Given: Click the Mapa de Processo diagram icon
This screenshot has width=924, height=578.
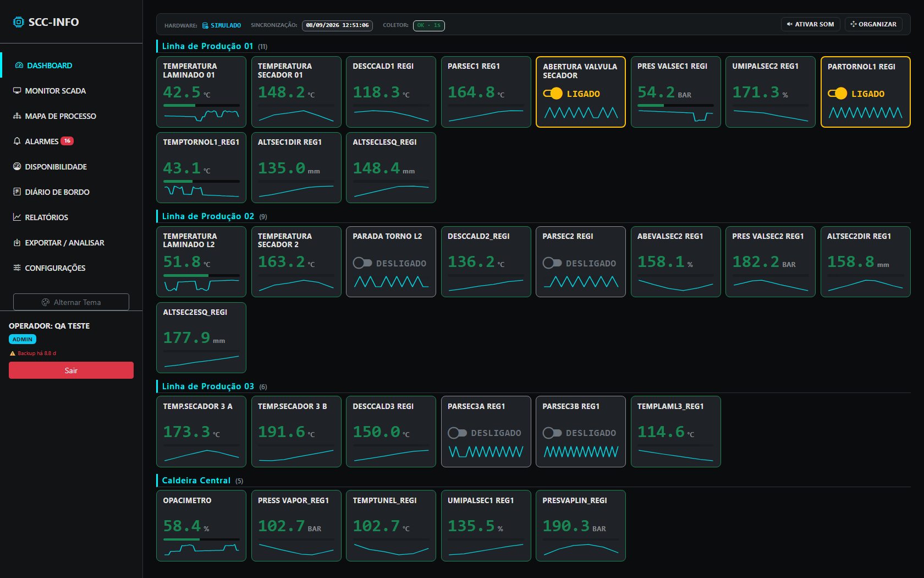Looking at the screenshot, I should tap(17, 116).
